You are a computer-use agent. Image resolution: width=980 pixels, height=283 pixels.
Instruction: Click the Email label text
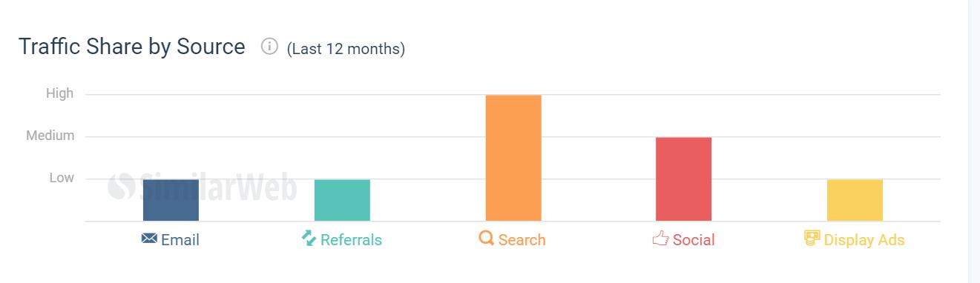point(180,240)
